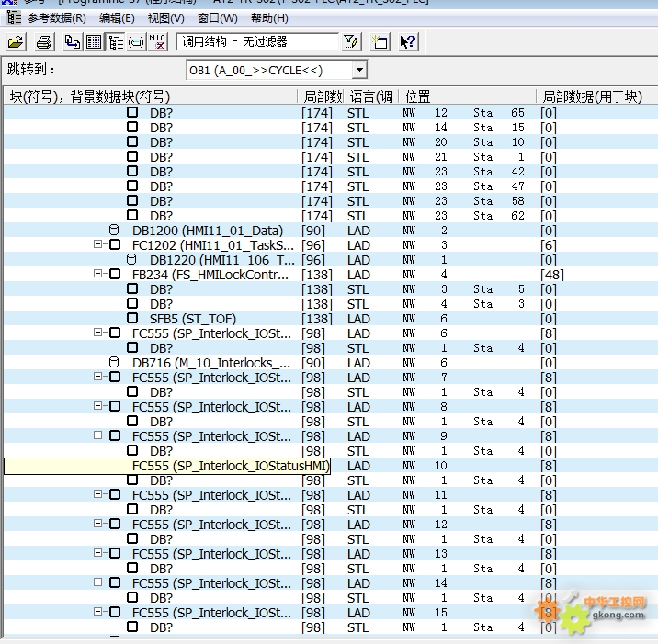Select the DB? text at NW 23 Sta 58
Screen dimensions: 658x644
161,201
